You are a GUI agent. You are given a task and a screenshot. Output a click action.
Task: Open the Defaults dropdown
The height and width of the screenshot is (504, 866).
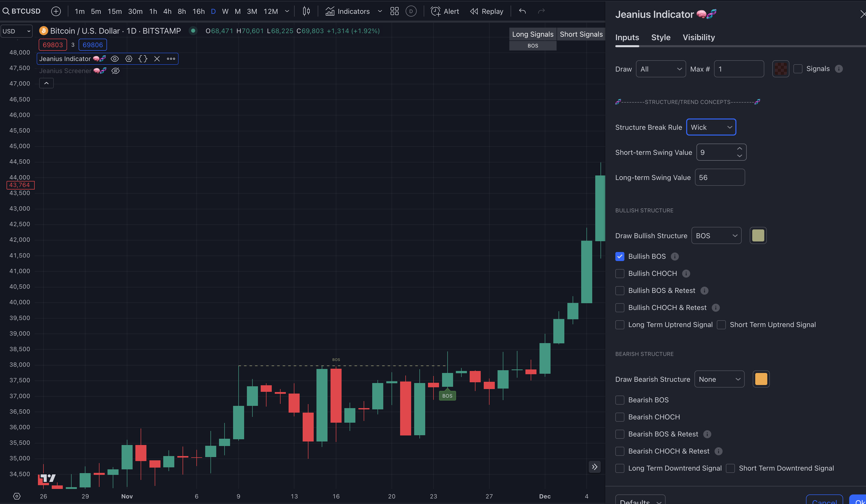(x=640, y=500)
